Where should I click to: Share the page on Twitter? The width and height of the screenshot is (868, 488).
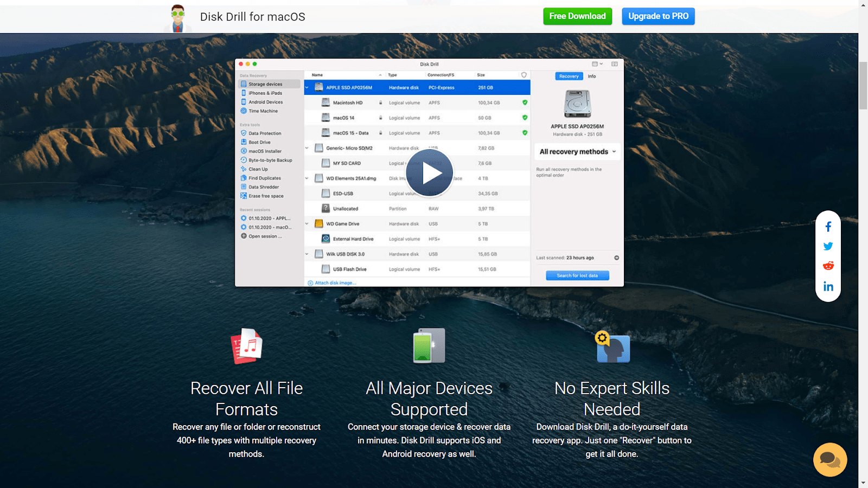[828, 246]
